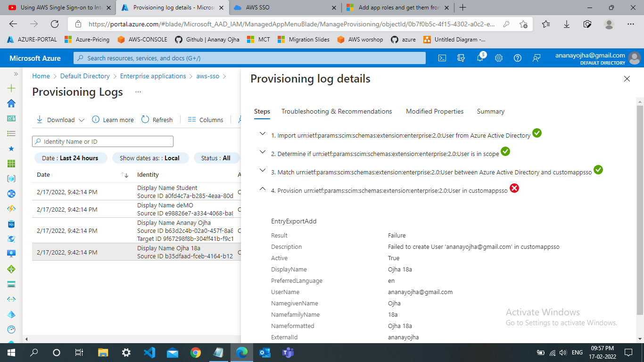Open the Download dropdown arrow
Viewport: 644px width, 362px height.
tap(82, 120)
